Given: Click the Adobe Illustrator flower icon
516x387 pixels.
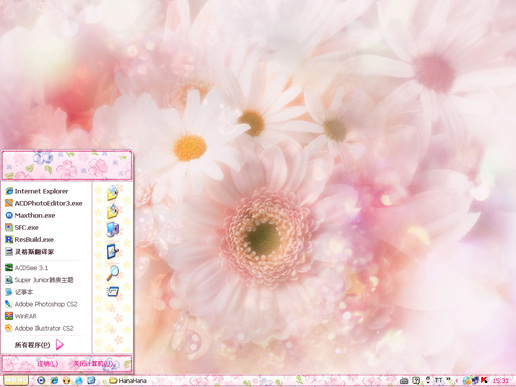Looking at the screenshot, I should 9,328.
